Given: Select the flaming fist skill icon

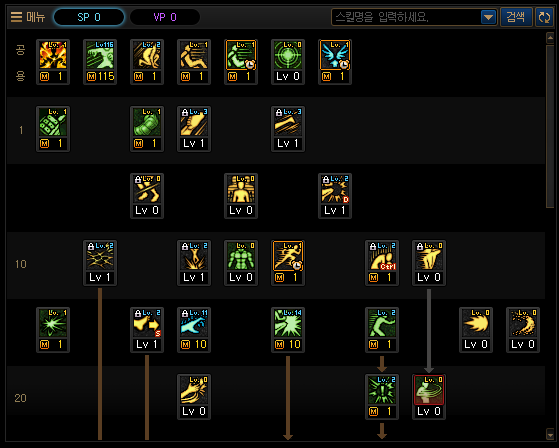Looking at the screenshot, I should [x=53, y=55].
